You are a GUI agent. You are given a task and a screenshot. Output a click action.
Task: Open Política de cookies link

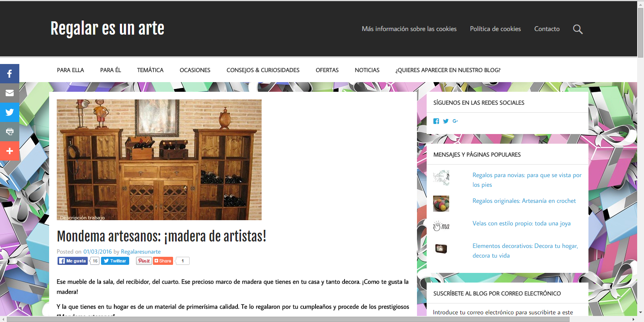(x=495, y=29)
